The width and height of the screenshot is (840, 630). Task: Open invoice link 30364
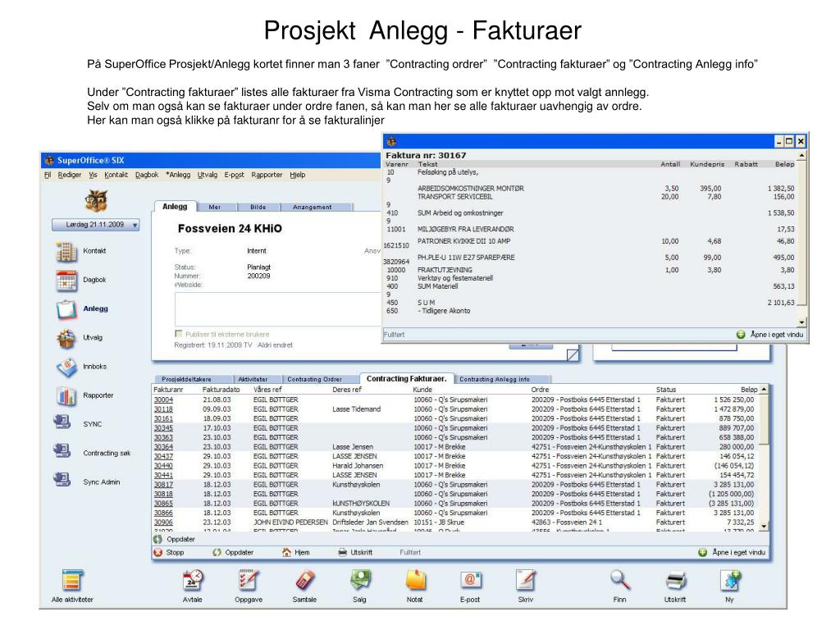[x=163, y=447]
